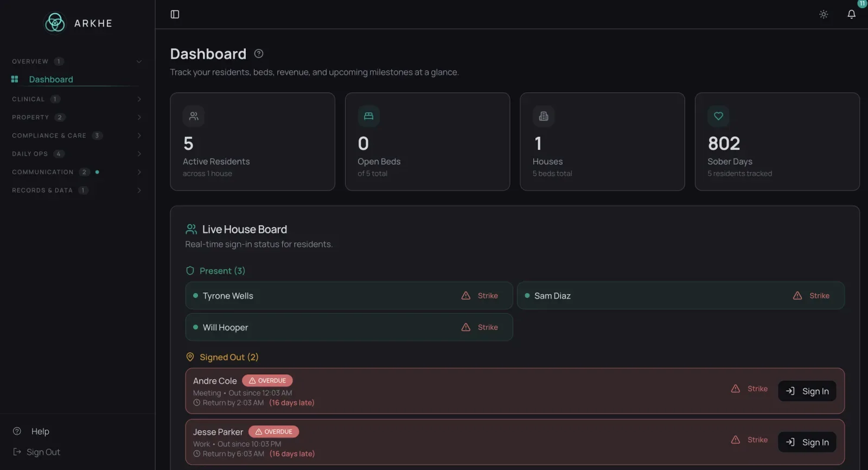Click the clock icon in Jesse Parker row
Image resolution: width=868 pixels, height=470 pixels.
[x=197, y=454]
